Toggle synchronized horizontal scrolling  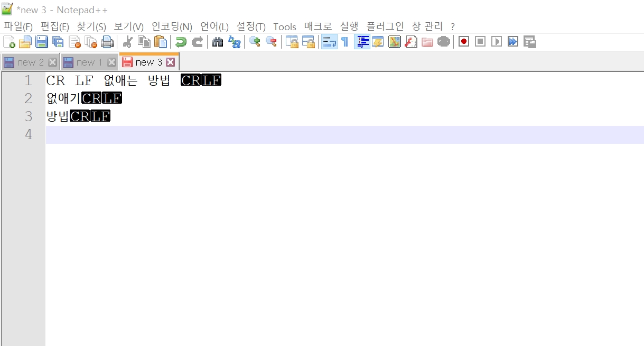(x=308, y=42)
